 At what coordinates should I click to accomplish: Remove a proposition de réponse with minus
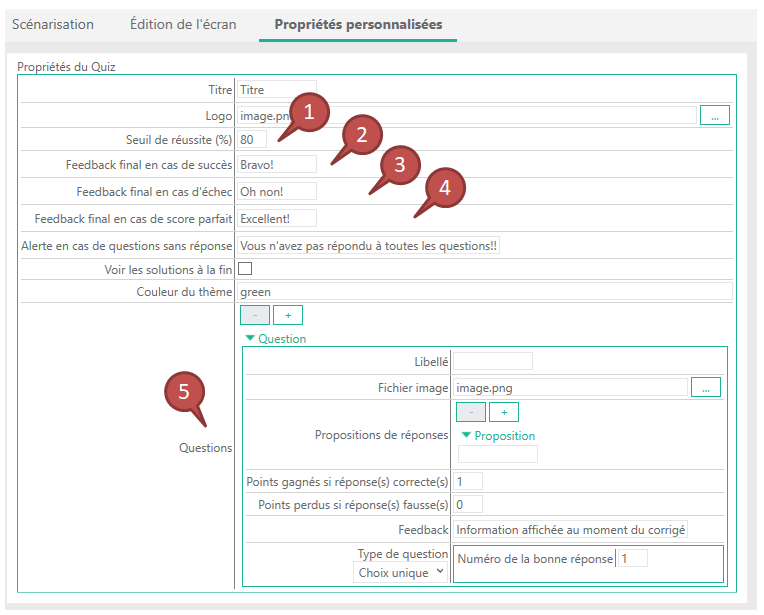point(471,412)
